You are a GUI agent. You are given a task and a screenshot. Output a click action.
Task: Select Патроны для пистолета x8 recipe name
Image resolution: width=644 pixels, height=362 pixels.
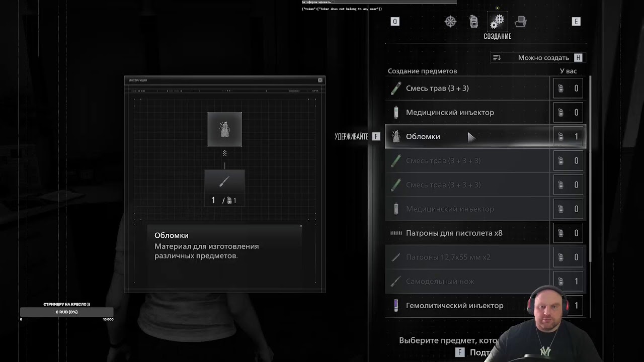tap(454, 233)
